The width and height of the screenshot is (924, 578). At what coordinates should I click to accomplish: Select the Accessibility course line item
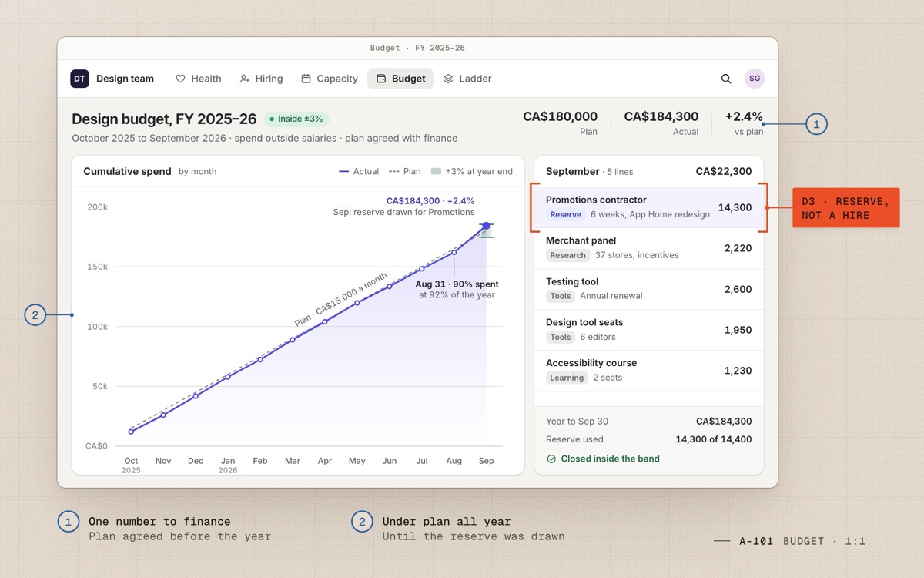tap(649, 371)
